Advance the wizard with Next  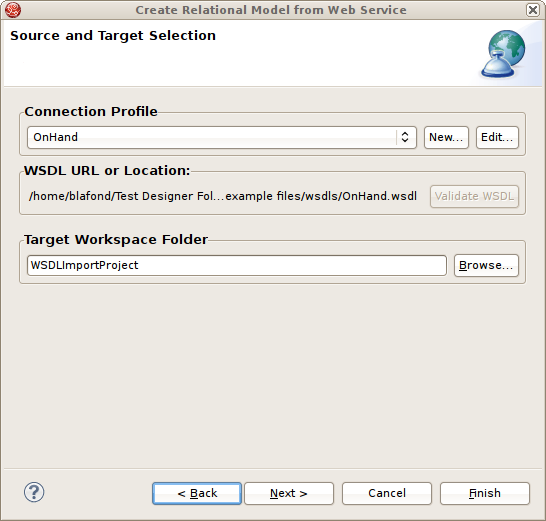point(289,493)
